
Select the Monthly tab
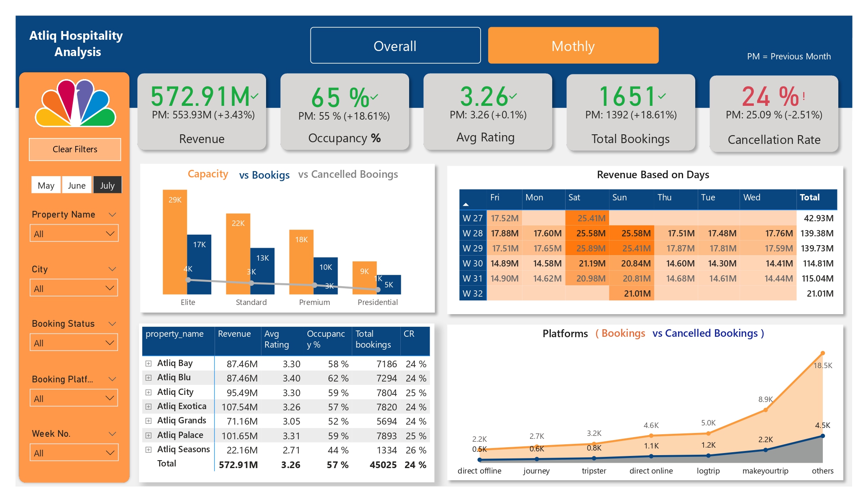point(573,46)
